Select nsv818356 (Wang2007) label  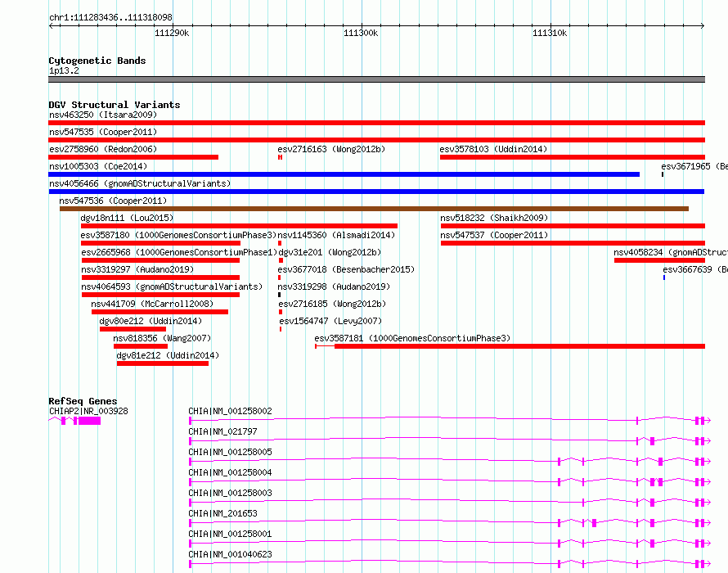[162, 338]
